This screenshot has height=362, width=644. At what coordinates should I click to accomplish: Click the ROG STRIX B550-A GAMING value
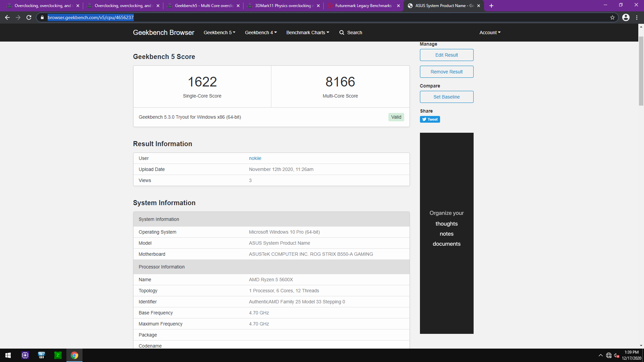[x=311, y=254]
